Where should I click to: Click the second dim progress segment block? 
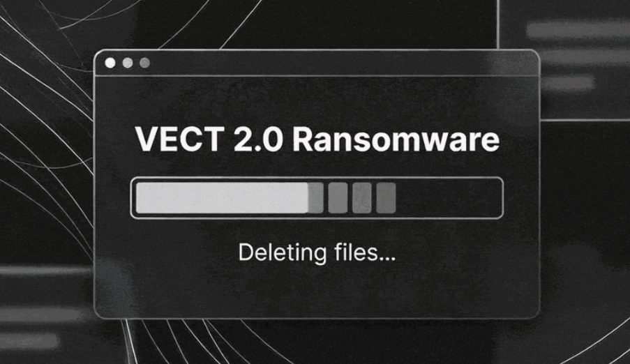pyautogui.click(x=338, y=197)
